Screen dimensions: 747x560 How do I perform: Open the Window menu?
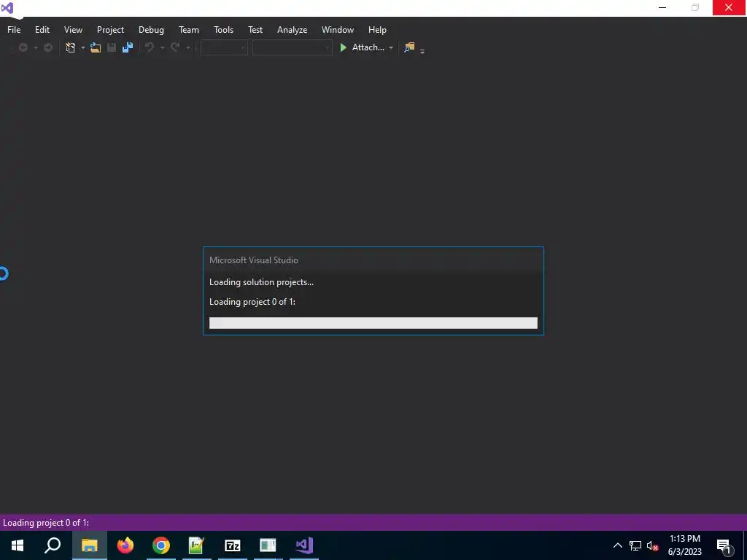pyautogui.click(x=337, y=29)
